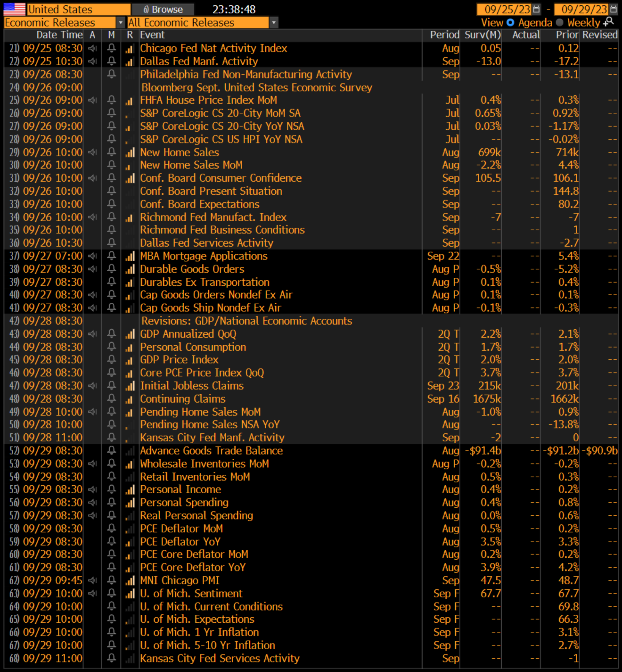Viewport: 622px width, 672px height.
Task: Click the relevance bars icon for New Home Sales
Action: [x=130, y=152]
